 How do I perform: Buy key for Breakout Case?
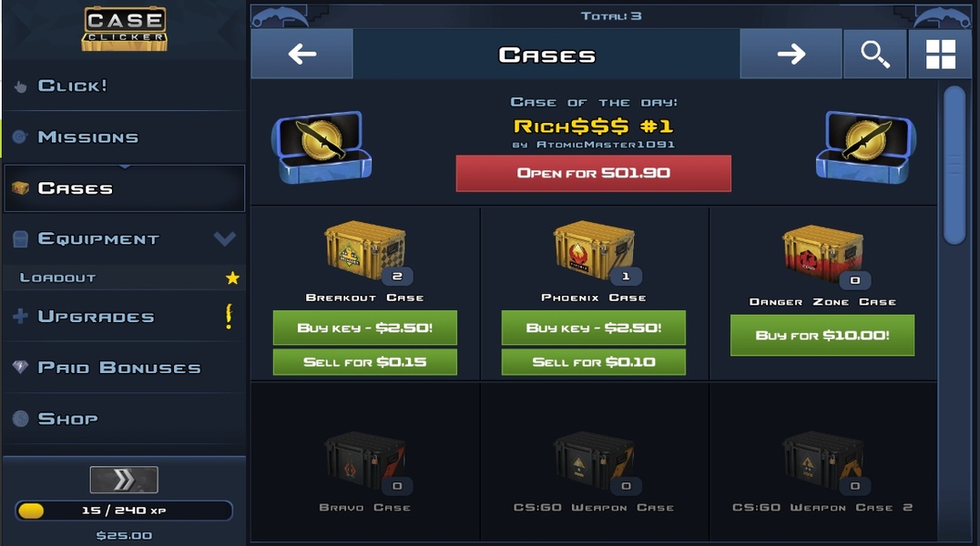[x=365, y=328]
